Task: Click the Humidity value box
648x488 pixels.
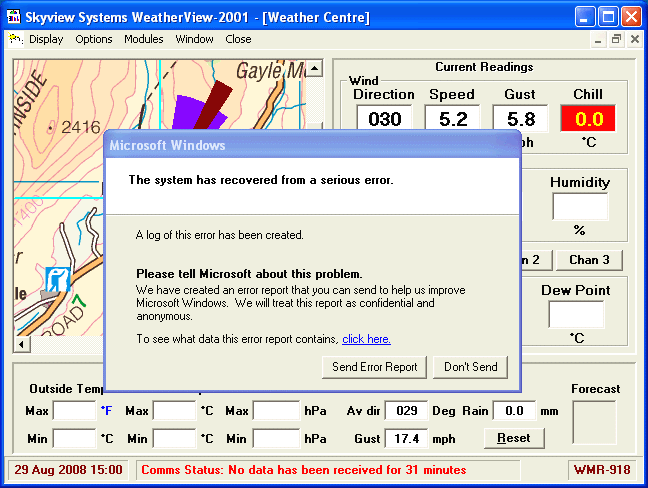Action: click(579, 207)
